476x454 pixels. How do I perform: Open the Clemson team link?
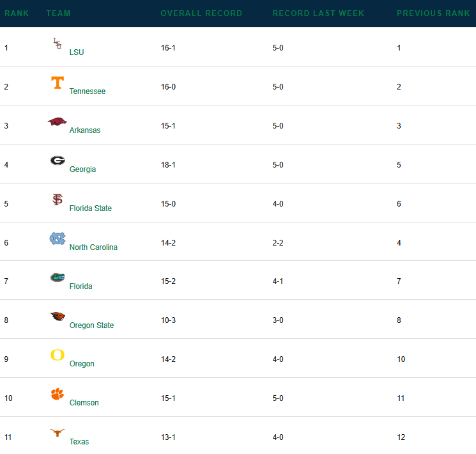click(x=84, y=403)
